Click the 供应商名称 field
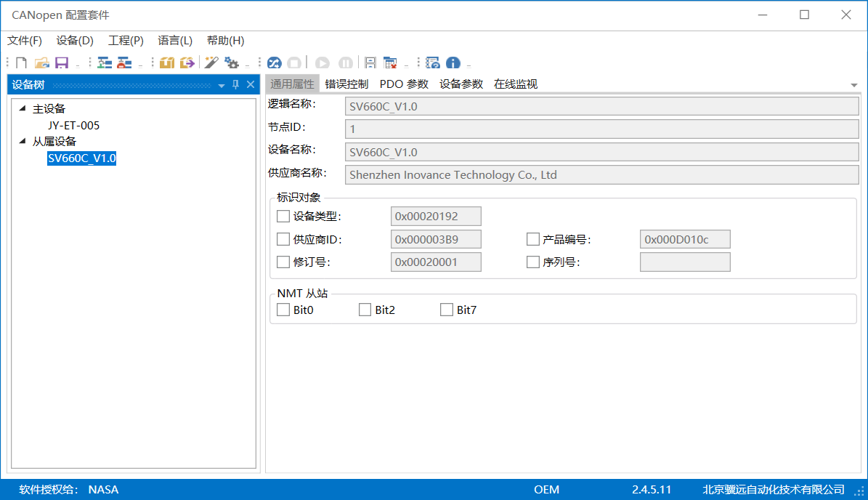The width and height of the screenshot is (868, 500). 601,175
